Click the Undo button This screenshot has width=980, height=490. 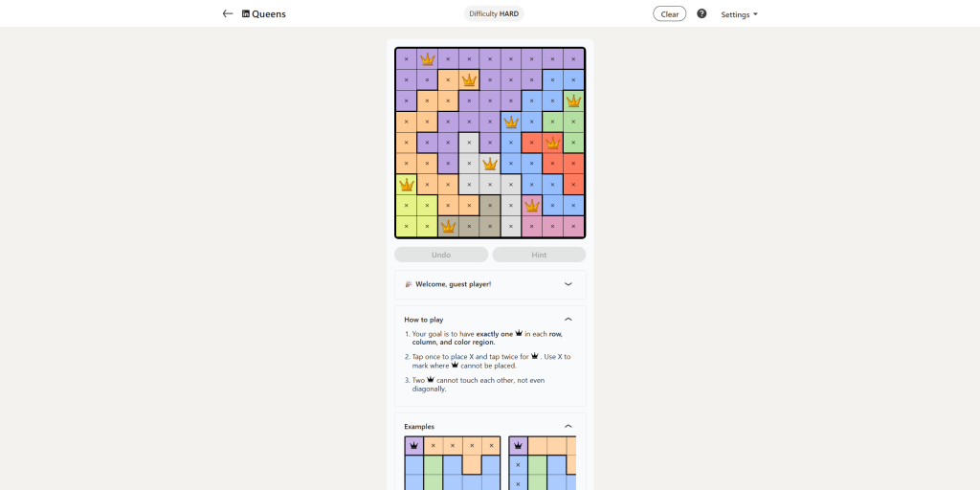(x=441, y=255)
